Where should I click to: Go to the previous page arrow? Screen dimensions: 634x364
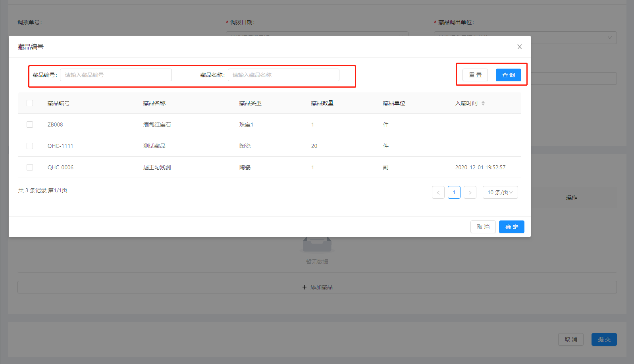[438, 192]
